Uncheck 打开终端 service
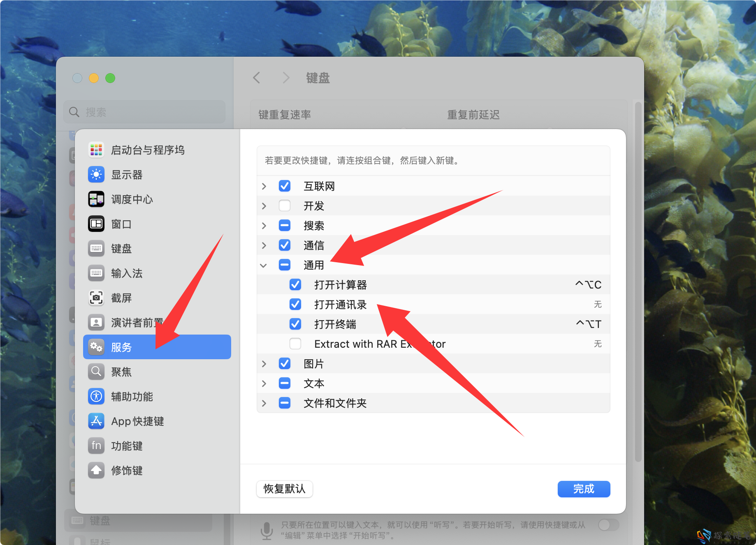 295,324
